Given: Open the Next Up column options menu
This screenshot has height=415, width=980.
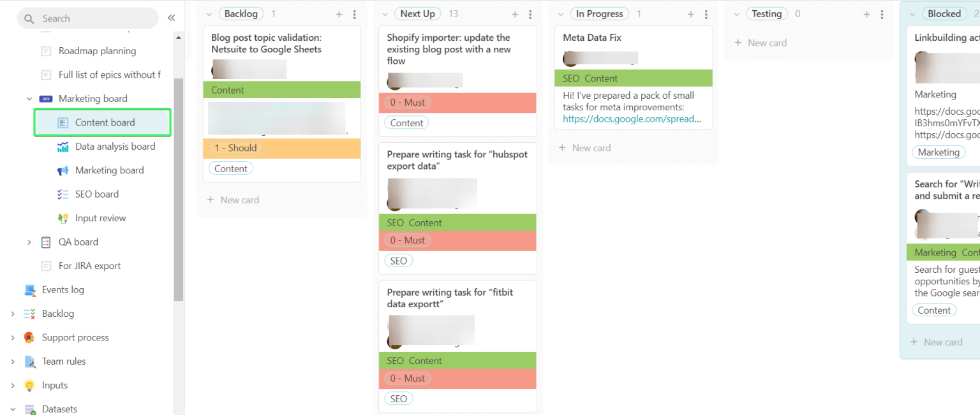Looking at the screenshot, I should coord(531,13).
